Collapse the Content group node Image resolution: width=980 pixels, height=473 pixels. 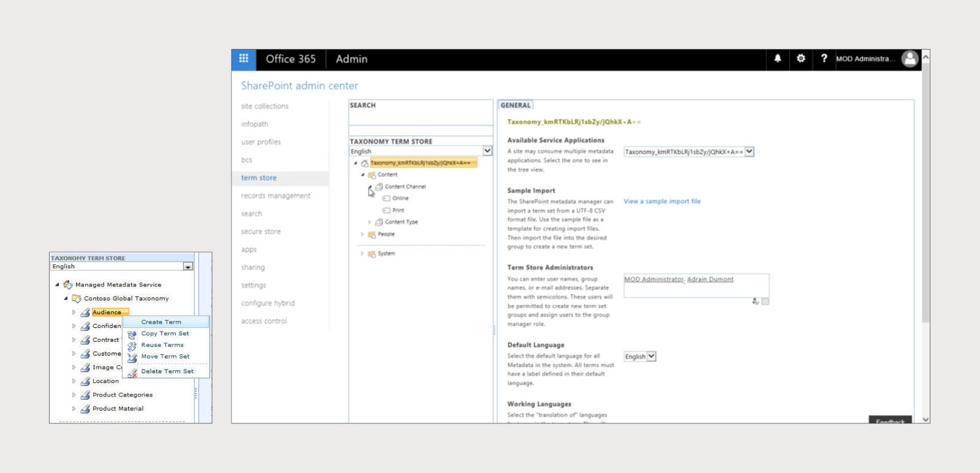[x=363, y=175]
